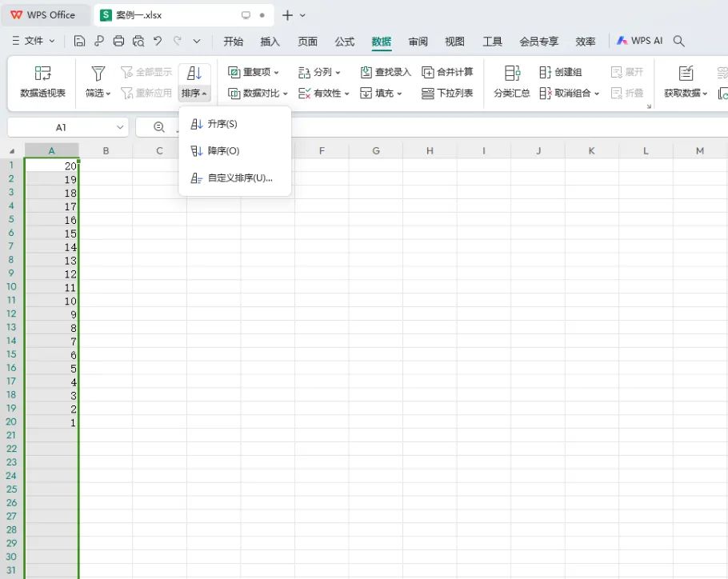Image resolution: width=728 pixels, height=579 pixels.
Task: Click the export PDF icon beside Save
Action: coord(99,41)
